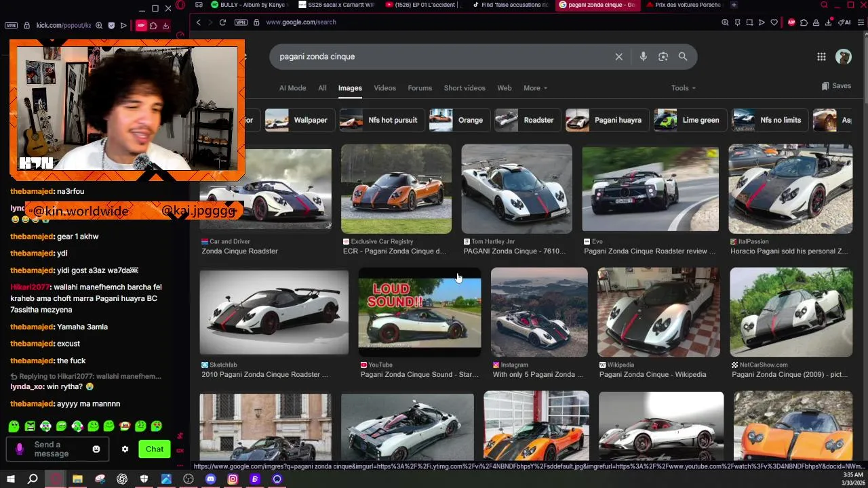Toggle VPN badge in Google window address bar
868x488 pixels.
pos(241,22)
